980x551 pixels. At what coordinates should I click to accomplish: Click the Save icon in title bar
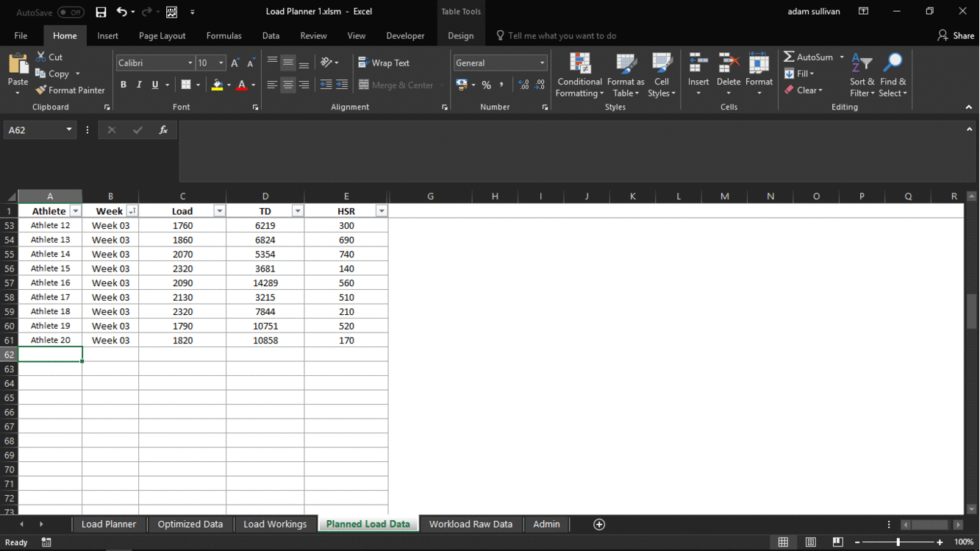click(x=101, y=12)
